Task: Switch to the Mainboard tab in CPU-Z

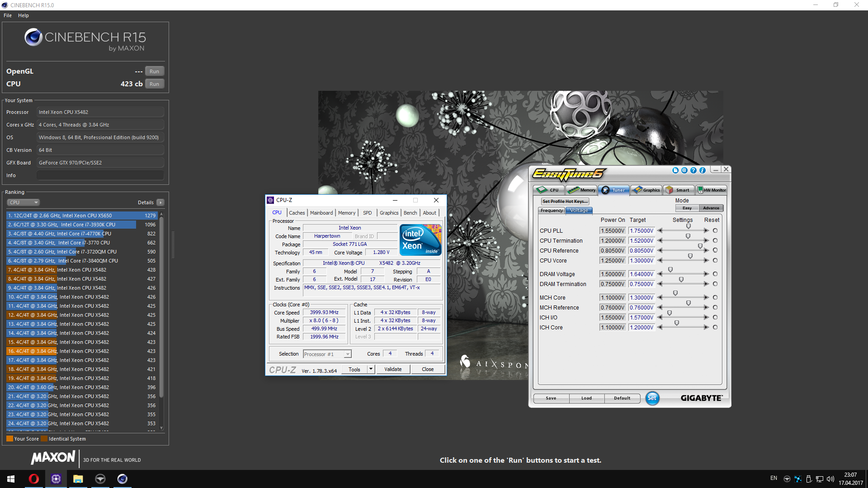Action: coord(321,213)
